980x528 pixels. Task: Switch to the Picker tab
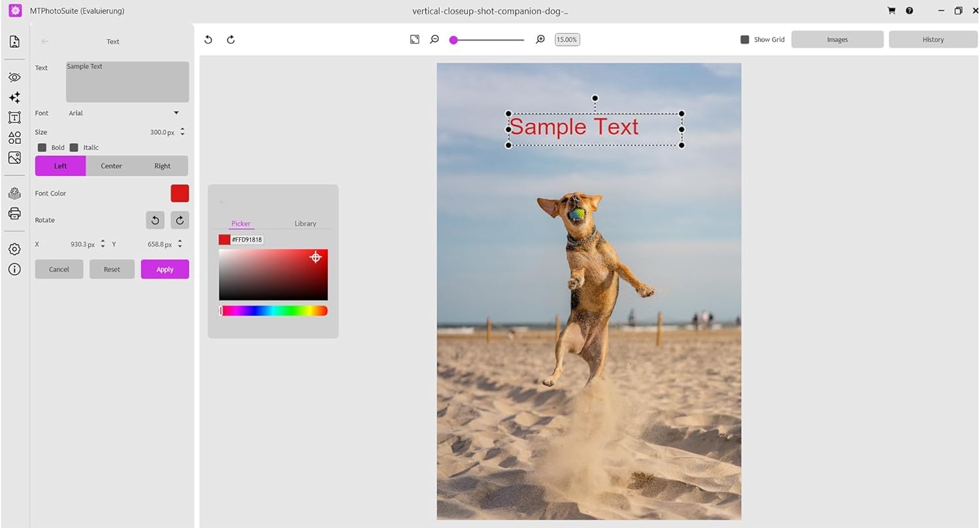241,223
